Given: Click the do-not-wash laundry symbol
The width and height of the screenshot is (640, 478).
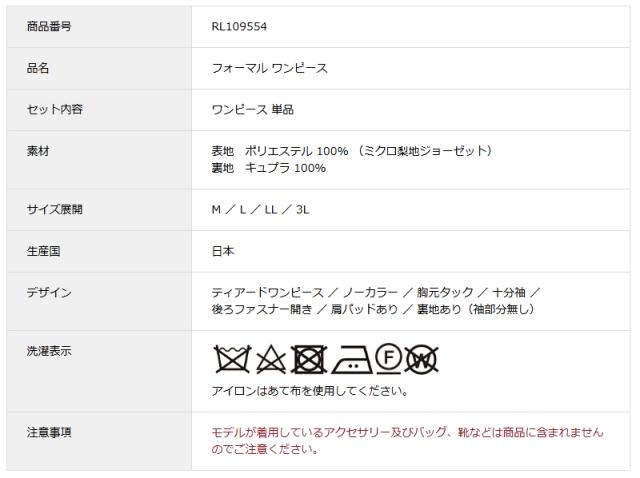Looking at the screenshot, I should (x=232, y=359).
